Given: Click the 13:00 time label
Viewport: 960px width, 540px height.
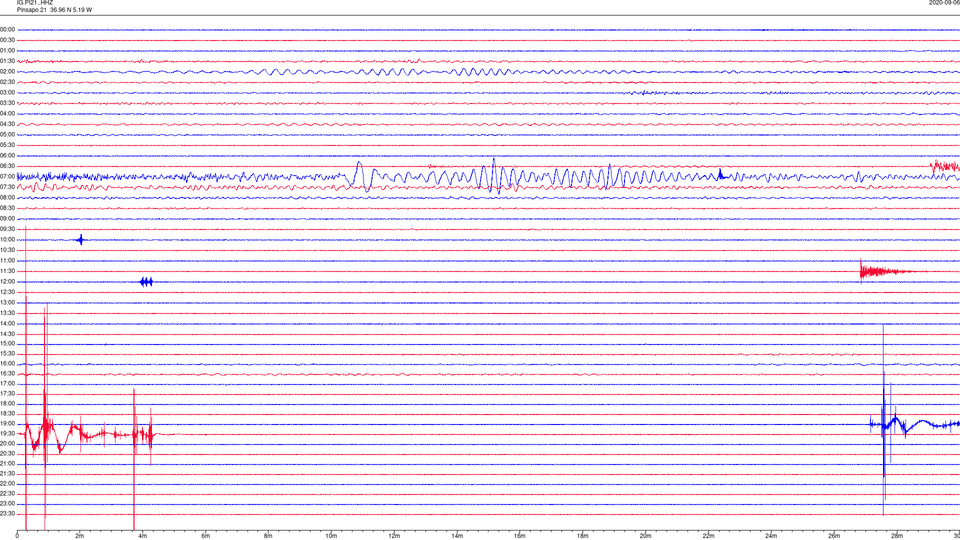Looking at the screenshot, I should click(7, 302).
